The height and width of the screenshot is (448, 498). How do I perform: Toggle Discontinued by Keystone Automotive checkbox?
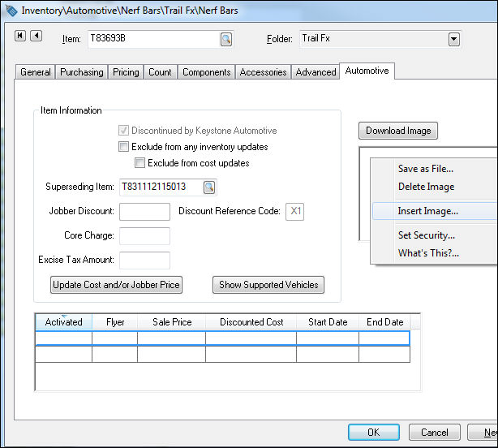(x=124, y=131)
